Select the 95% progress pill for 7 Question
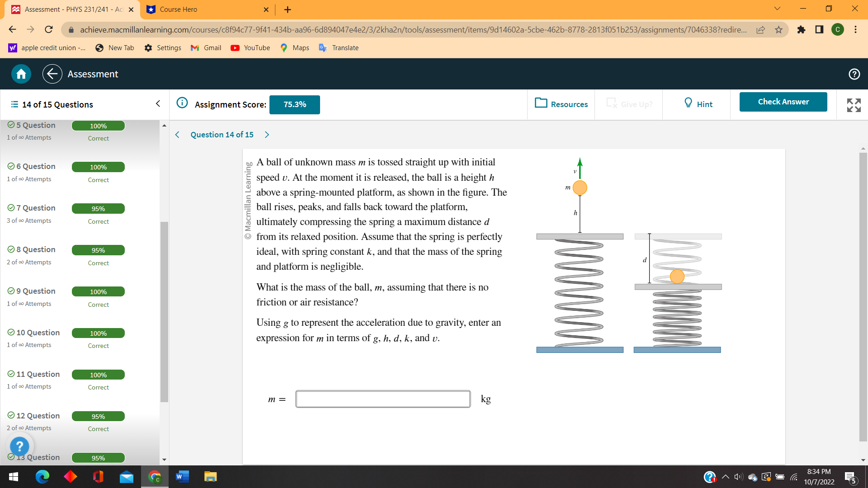The height and width of the screenshot is (488, 868). click(x=98, y=208)
